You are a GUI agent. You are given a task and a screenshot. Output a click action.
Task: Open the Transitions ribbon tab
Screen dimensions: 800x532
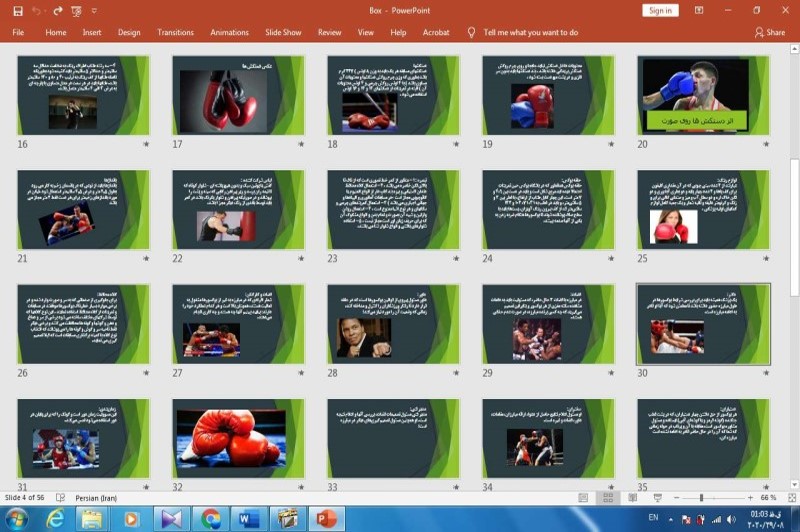[x=175, y=32]
